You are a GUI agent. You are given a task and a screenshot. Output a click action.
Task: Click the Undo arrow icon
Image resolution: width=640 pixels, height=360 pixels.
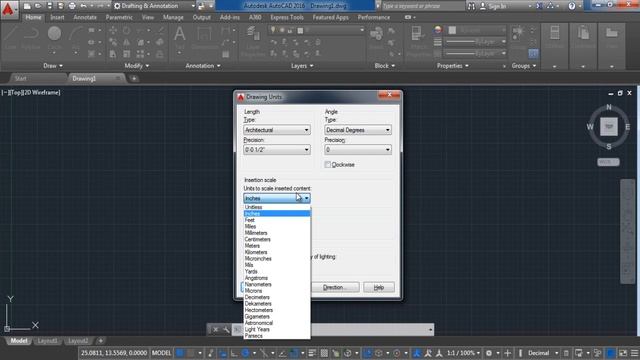(x=83, y=6)
